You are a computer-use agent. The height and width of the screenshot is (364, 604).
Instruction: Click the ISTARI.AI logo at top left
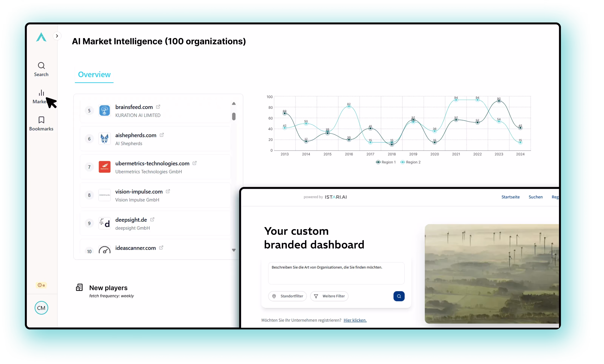tap(41, 37)
